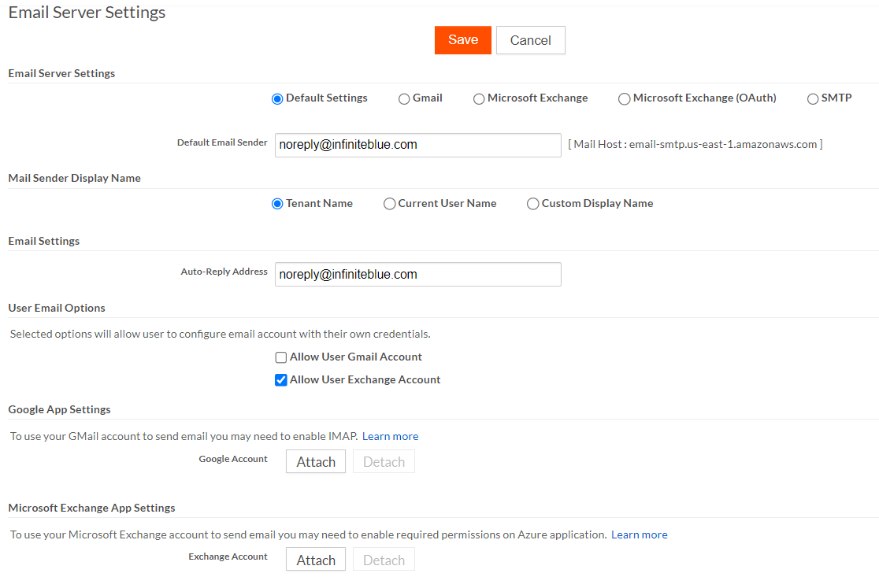Attach a Google Account
This screenshot has height=588, width=879.
[316, 461]
